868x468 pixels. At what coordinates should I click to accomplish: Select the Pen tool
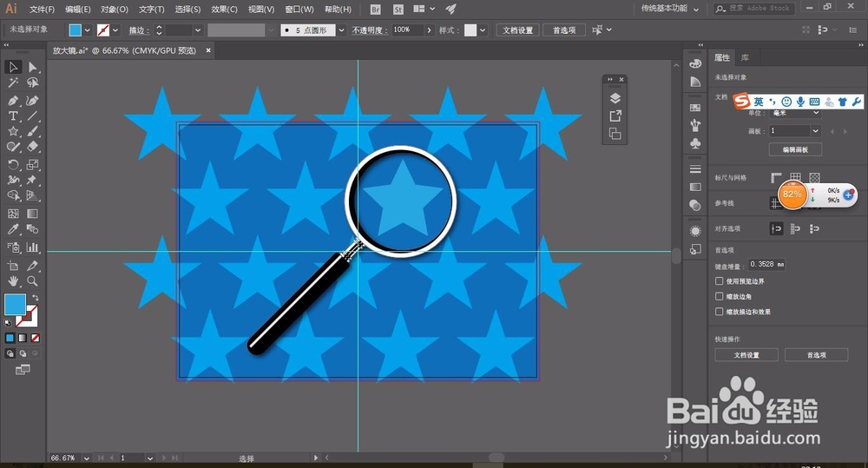point(13,101)
